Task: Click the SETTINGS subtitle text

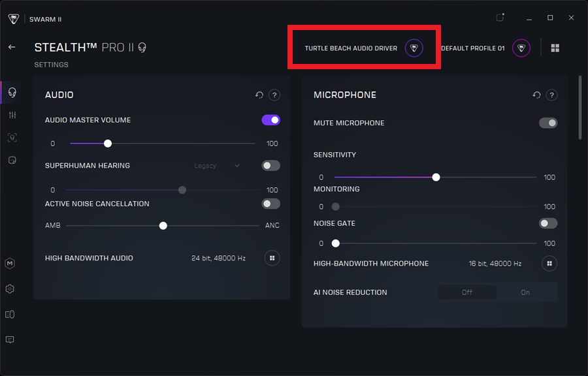Action: (x=52, y=65)
